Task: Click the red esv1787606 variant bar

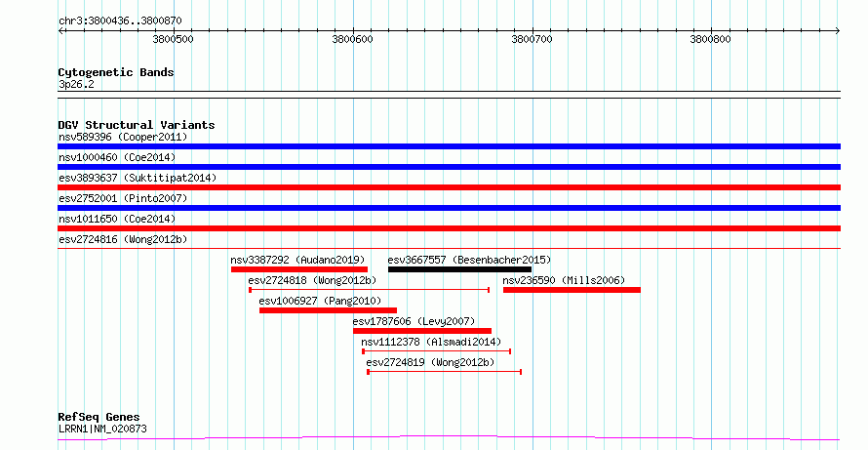Action: pos(422,331)
